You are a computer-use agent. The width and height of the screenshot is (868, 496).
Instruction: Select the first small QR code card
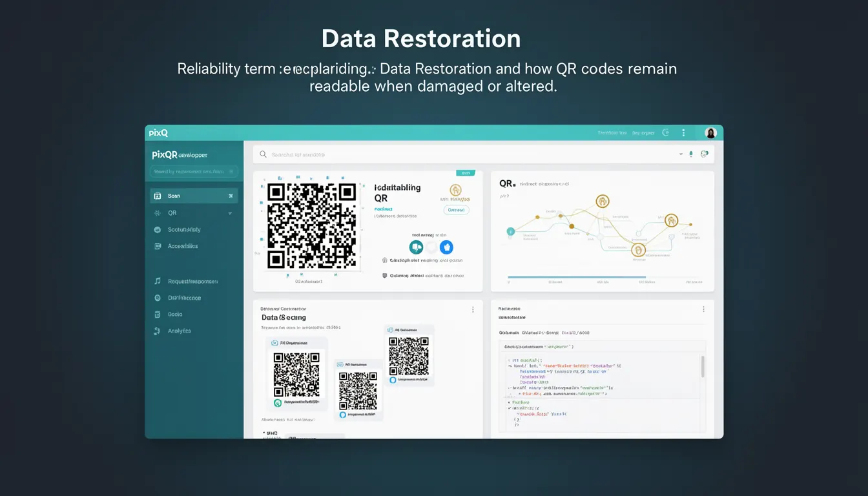(x=296, y=373)
